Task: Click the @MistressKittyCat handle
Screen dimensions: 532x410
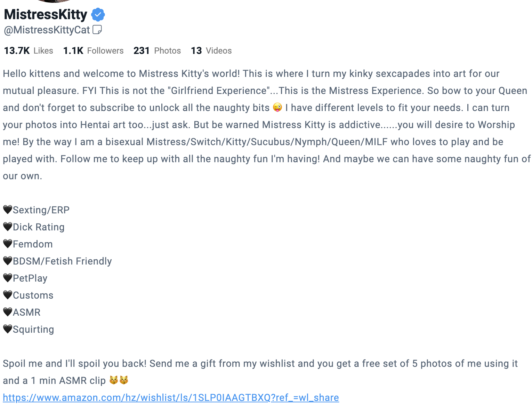Action: point(47,30)
